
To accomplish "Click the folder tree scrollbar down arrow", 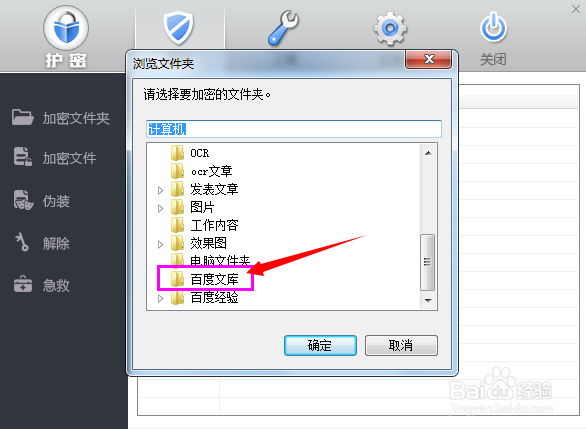I will click(x=428, y=300).
